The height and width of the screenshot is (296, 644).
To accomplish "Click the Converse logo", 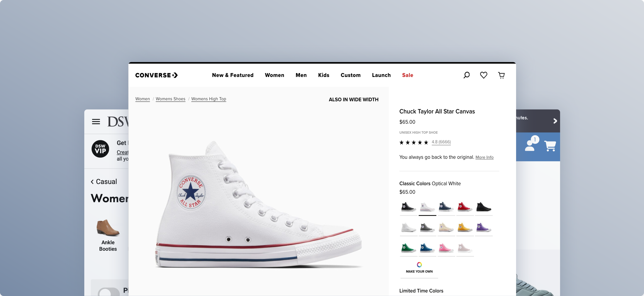I will (x=156, y=75).
